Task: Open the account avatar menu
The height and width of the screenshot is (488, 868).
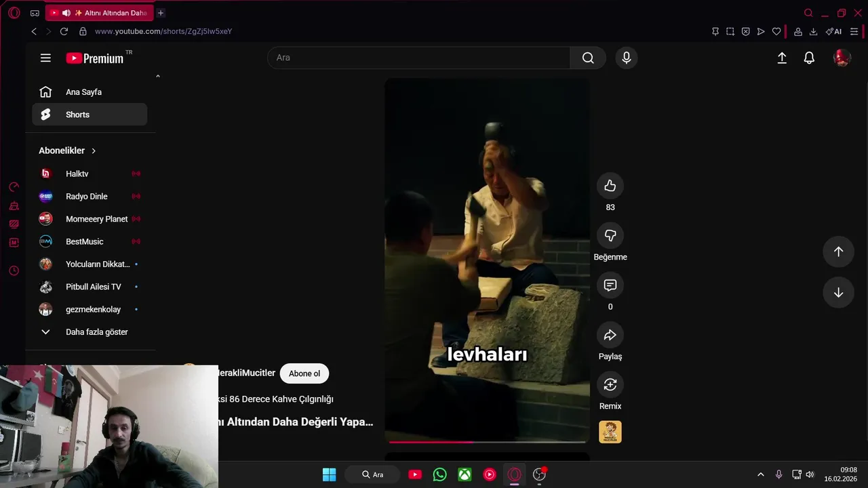Action: pos(842,58)
